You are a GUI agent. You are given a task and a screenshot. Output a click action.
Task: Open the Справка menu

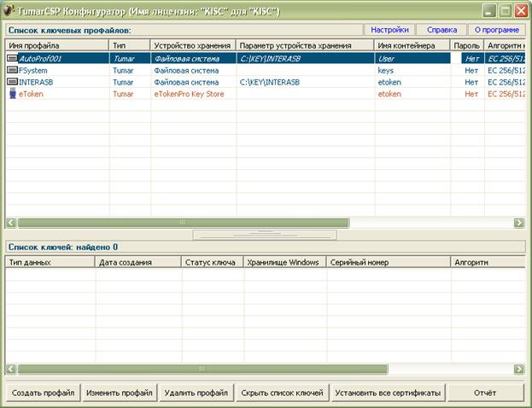(x=441, y=30)
